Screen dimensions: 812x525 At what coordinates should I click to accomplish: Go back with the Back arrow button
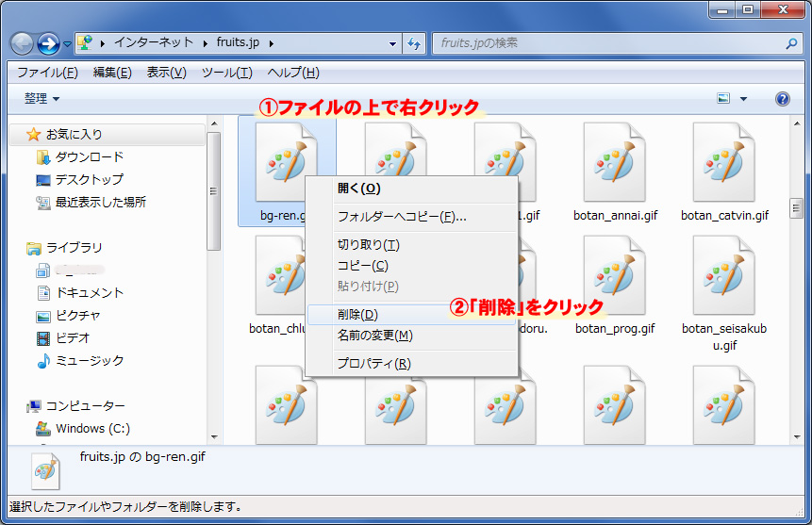(22, 44)
